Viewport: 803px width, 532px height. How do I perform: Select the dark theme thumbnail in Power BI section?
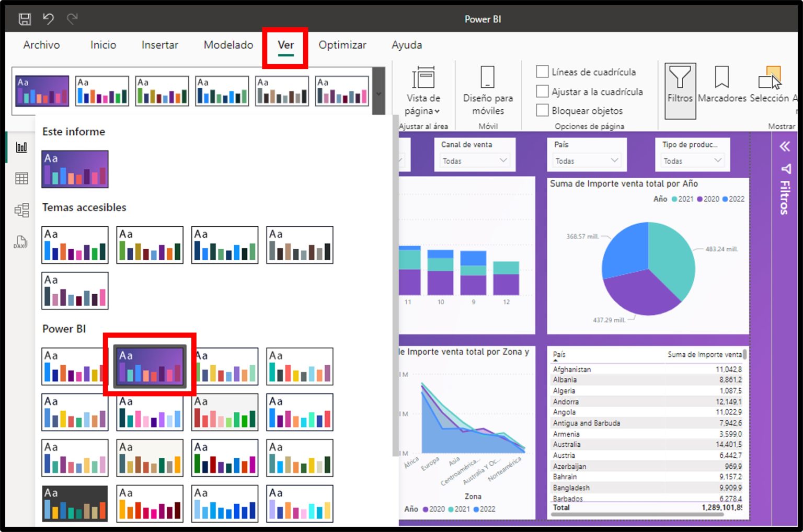tap(75, 503)
